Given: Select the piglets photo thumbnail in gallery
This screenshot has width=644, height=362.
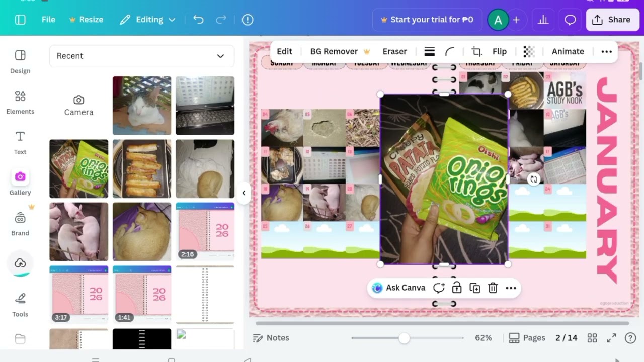Looking at the screenshot, I should pos(78,232).
